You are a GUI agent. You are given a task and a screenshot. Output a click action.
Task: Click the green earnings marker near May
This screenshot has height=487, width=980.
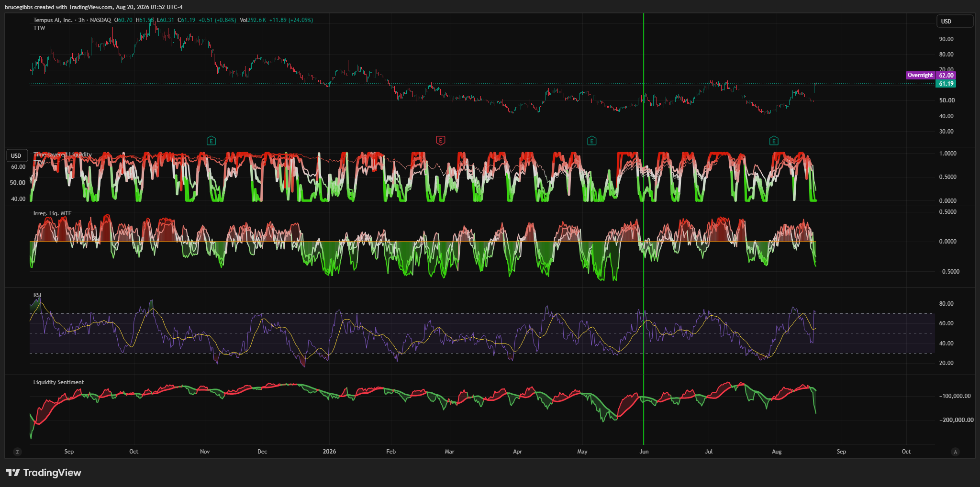point(592,141)
